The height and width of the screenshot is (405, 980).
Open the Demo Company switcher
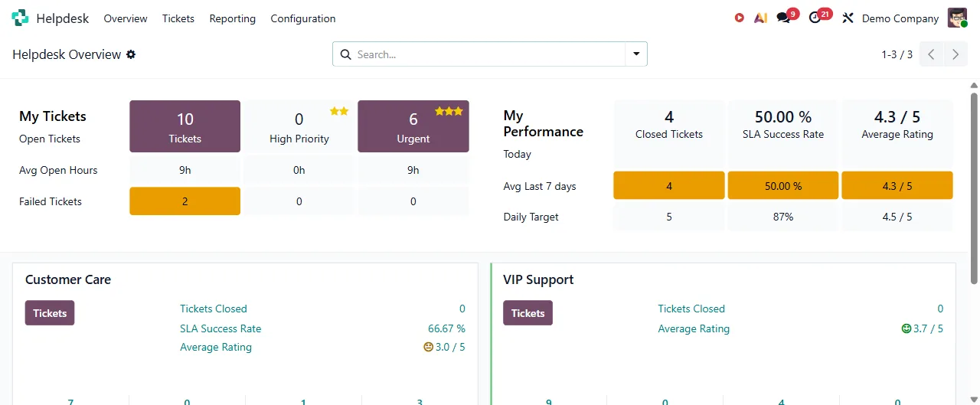900,18
